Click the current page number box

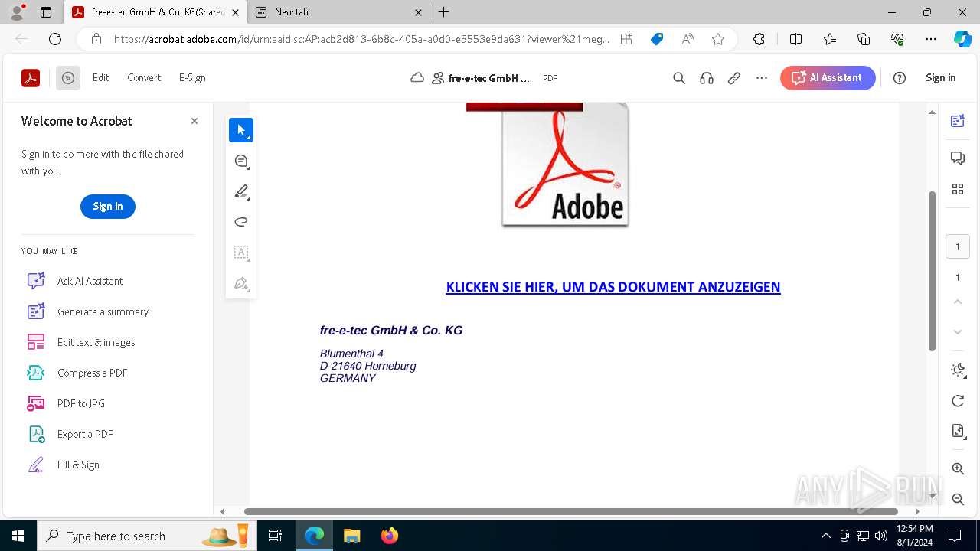point(958,246)
